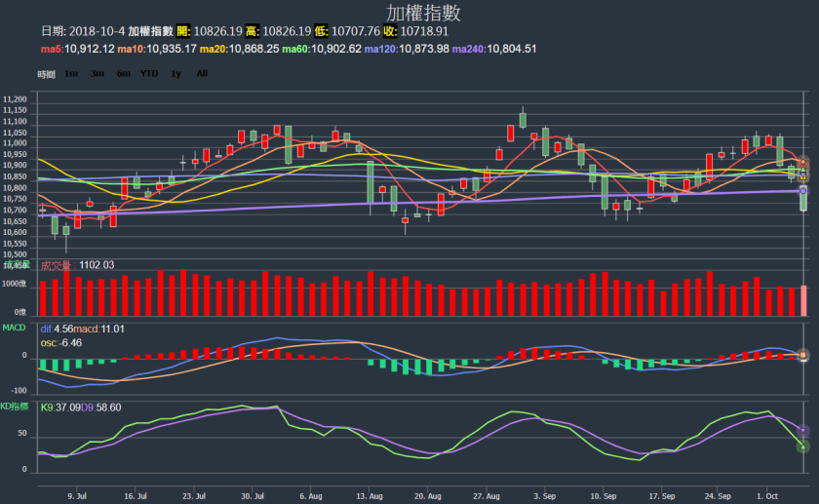Image resolution: width=819 pixels, height=504 pixels.
Task: Choose the YTD range option
Action: (x=149, y=73)
